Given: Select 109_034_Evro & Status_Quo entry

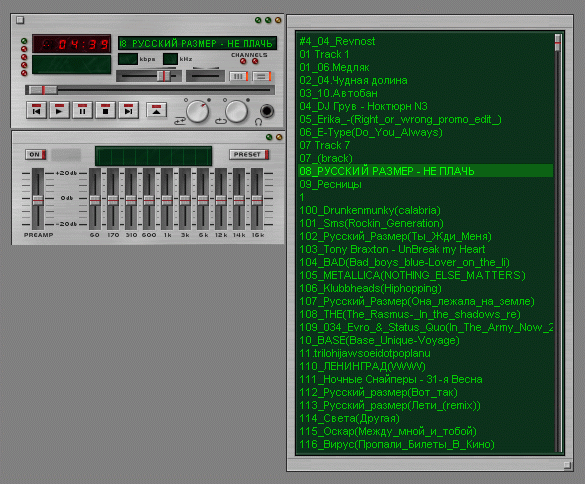Looking at the screenshot, I should coord(426,327).
